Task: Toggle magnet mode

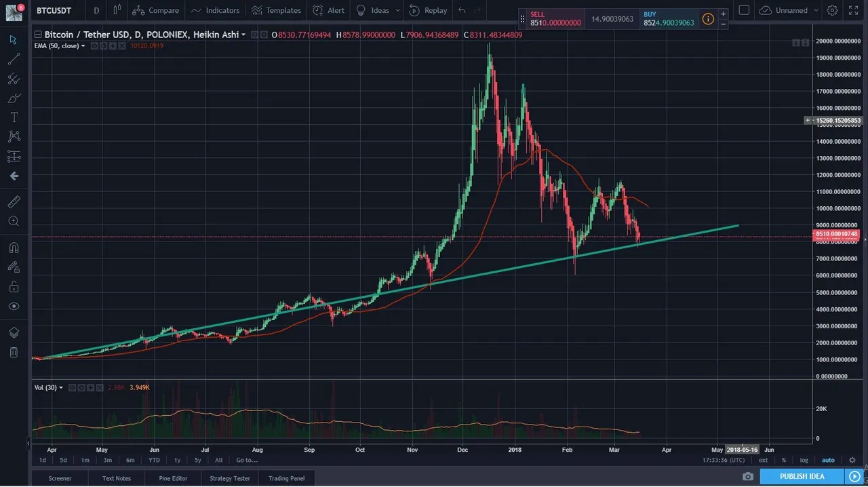Action: tap(14, 248)
